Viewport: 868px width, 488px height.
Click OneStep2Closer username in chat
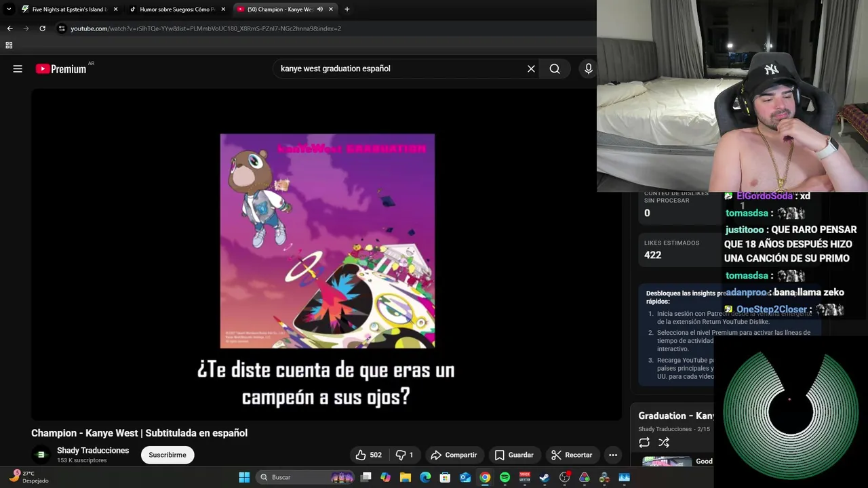click(x=772, y=309)
